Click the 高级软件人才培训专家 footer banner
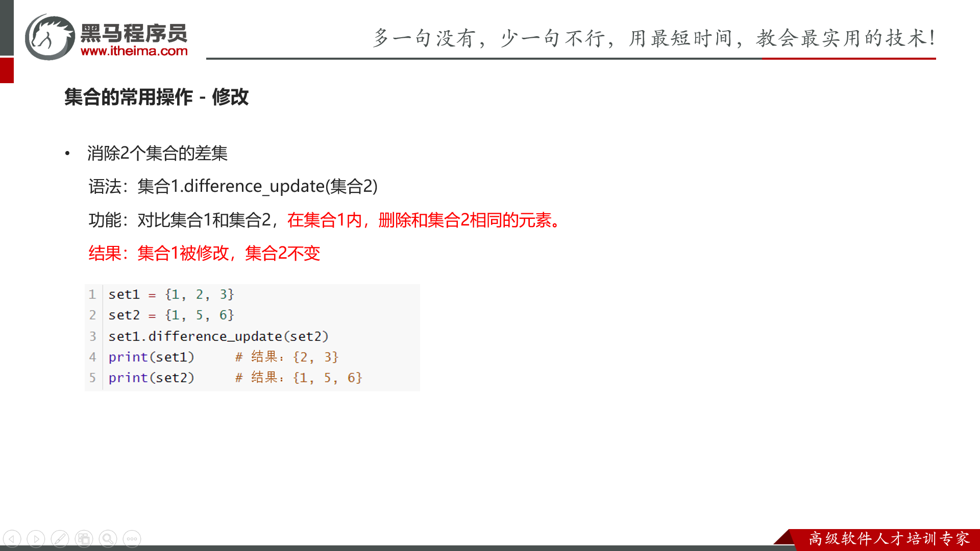The image size is (980, 551). pyautogui.click(x=889, y=539)
